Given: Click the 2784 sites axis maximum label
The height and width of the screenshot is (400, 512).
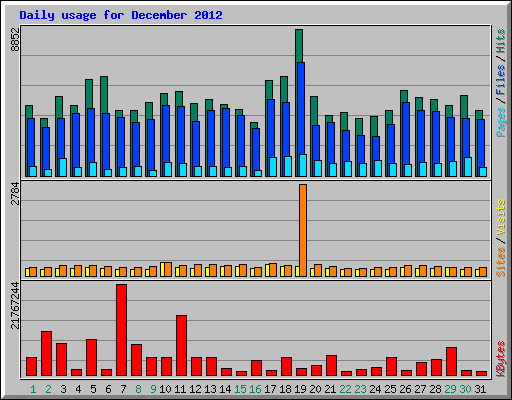Looking at the screenshot, I should [15, 194].
